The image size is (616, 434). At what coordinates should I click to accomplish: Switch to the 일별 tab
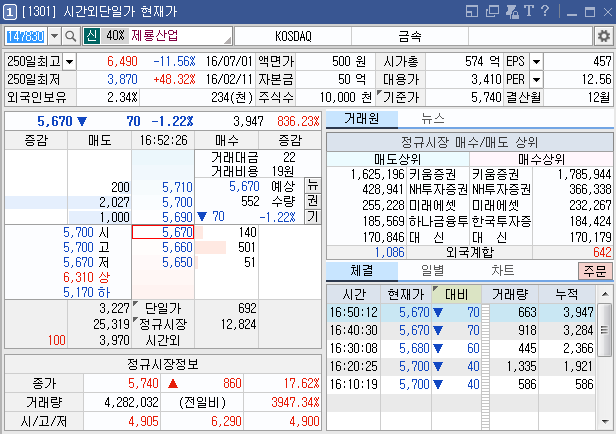point(433,271)
